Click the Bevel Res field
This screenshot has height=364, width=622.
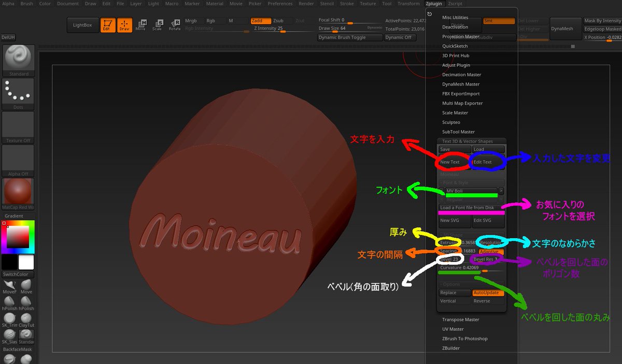click(x=487, y=259)
